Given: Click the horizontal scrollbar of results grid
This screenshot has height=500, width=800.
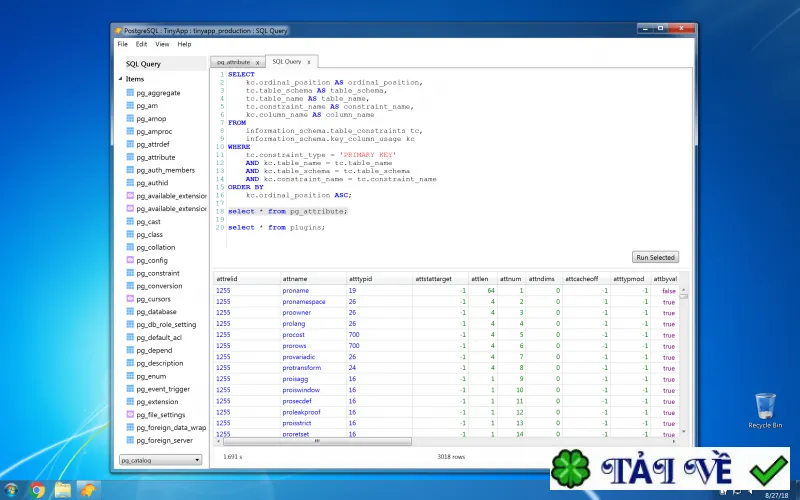Looking at the screenshot, I should pos(317,441).
